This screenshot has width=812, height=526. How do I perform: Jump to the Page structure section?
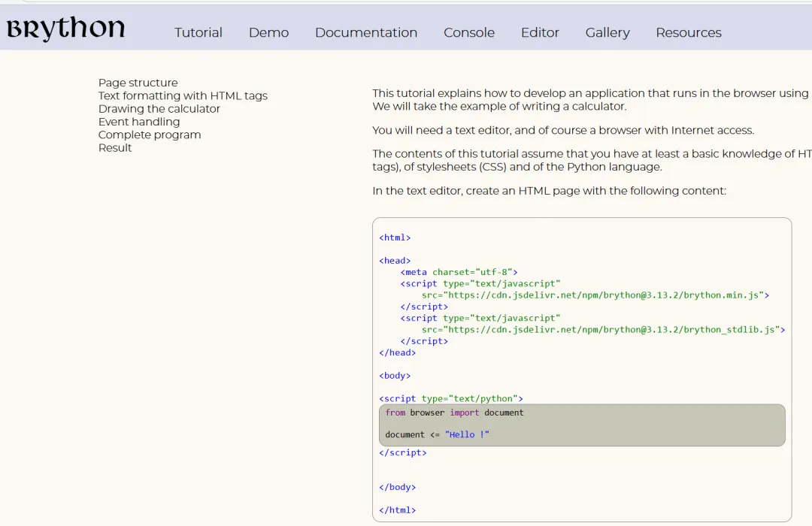point(138,83)
